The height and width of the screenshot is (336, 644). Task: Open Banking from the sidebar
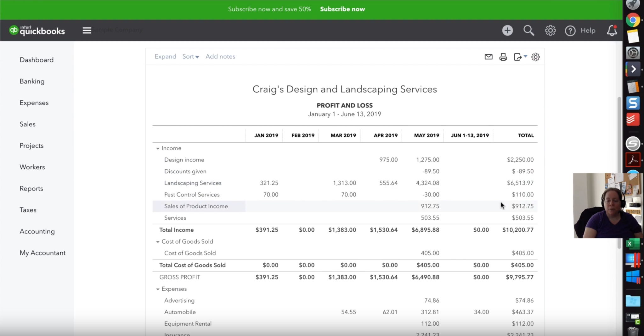tap(32, 81)
